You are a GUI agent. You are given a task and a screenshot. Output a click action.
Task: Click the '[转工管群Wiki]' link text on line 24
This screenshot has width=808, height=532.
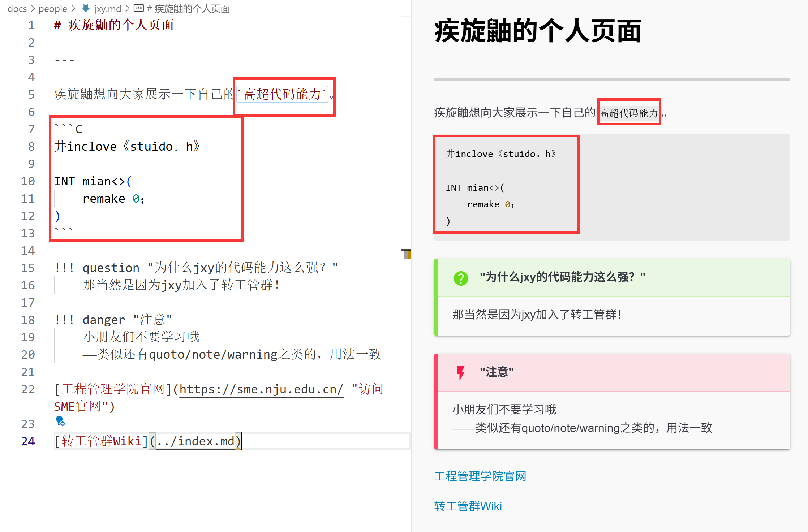click(x=101, y=441)
